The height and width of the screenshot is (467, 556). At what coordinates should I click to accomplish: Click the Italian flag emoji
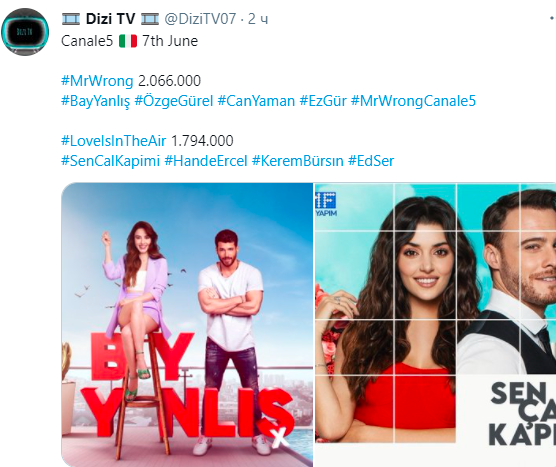pyautogui.click(x=128, y=41)
